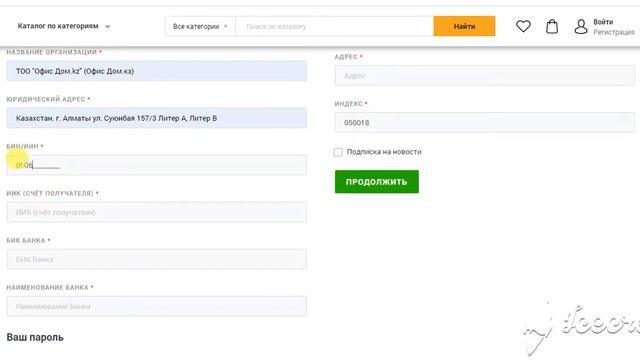Open the shopping bag cart icon

pos(552,26)
